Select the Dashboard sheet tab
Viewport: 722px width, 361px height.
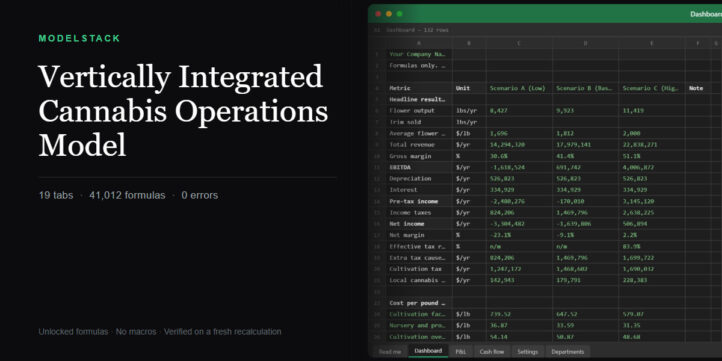[428, 351]
